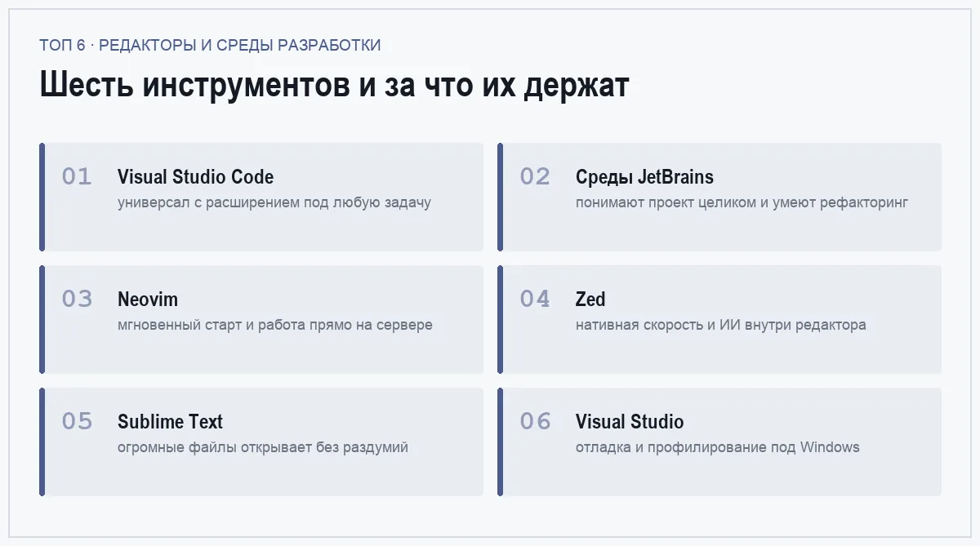Viewport: 980px width, 546px height.
Task: Click the 'ТОП 6 · РЕДАКТОРЫ И СРЕДЫ РАЗРАБОТКИ' caption
Action: [210, 45]
